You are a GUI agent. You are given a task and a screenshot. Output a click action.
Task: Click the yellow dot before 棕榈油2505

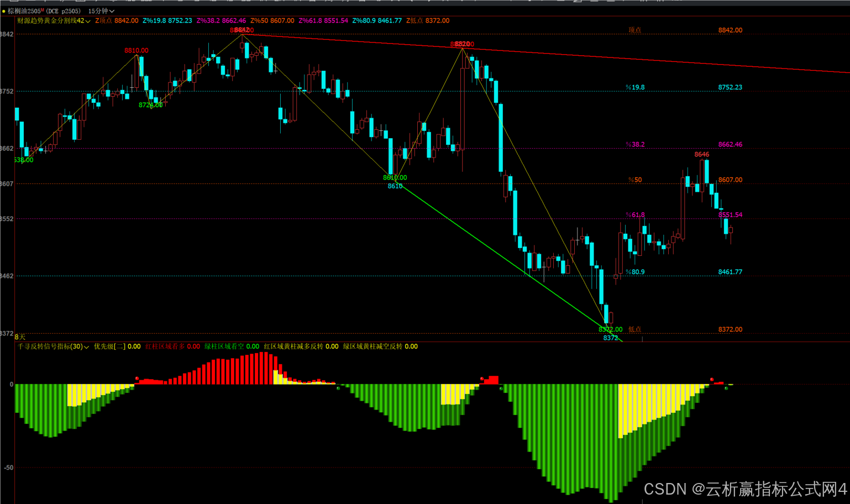point(4,11)
